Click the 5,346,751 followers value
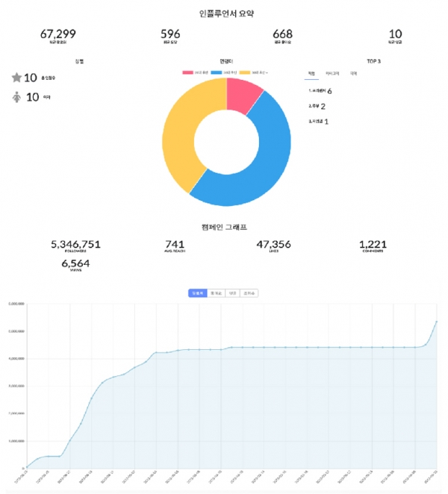 coord(75,244)
